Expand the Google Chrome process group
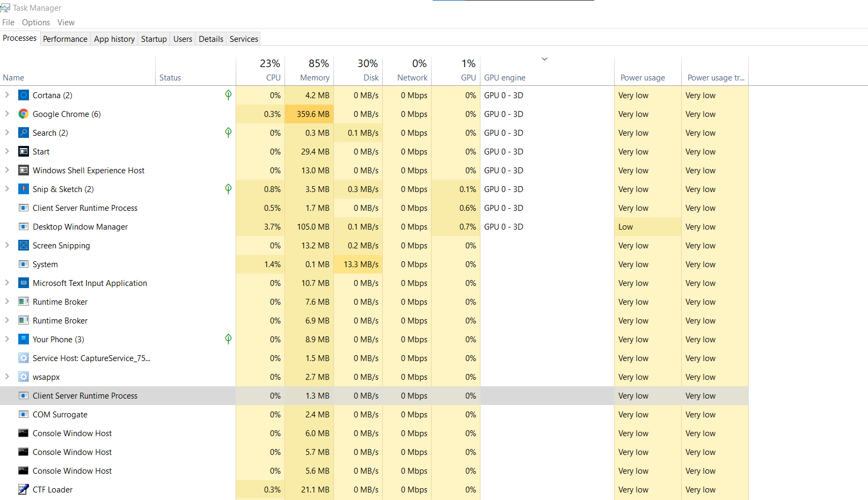Viewport: 868px width, 500px height. tap(7, 114)
